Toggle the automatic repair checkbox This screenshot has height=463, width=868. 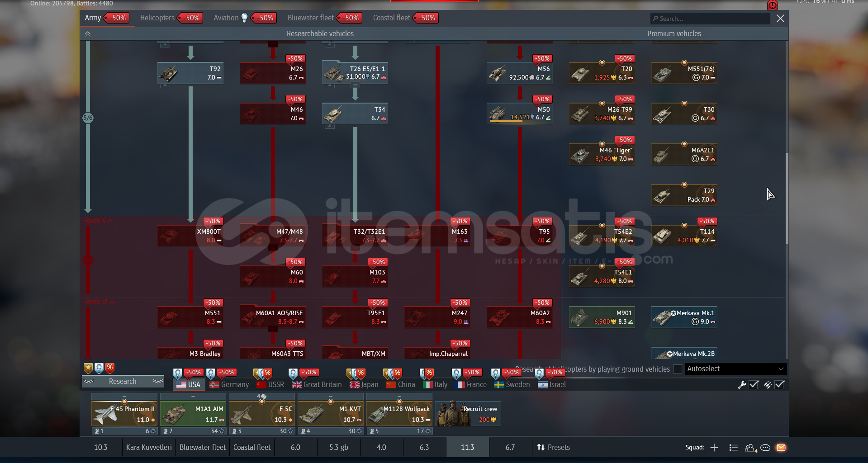pos(754,385)
